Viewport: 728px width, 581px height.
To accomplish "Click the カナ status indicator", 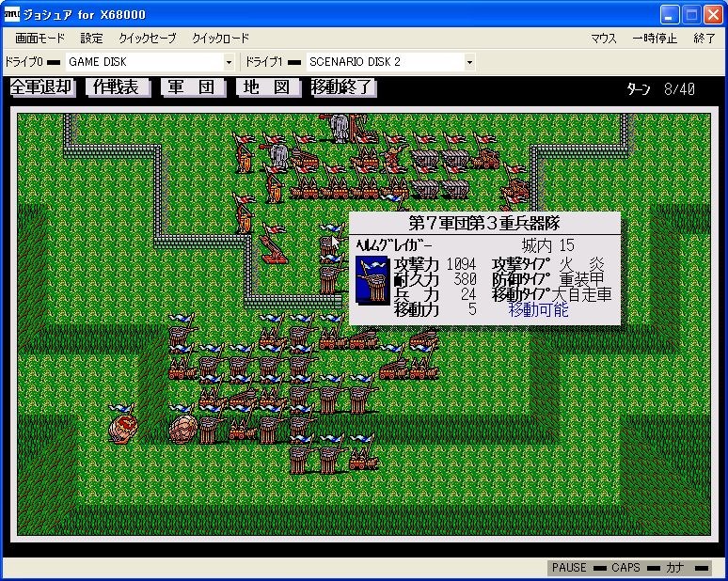I will pyautogui.click(x=687, y=568).
